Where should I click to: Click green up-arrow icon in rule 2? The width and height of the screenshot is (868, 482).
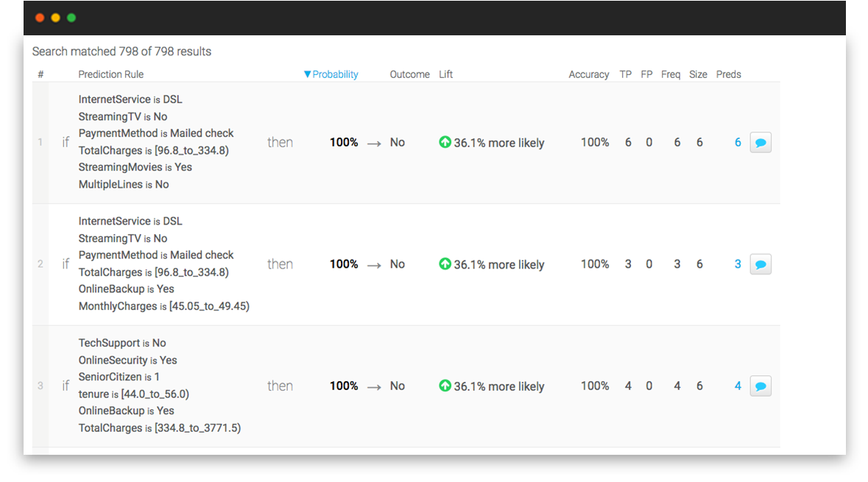[445, 263]
